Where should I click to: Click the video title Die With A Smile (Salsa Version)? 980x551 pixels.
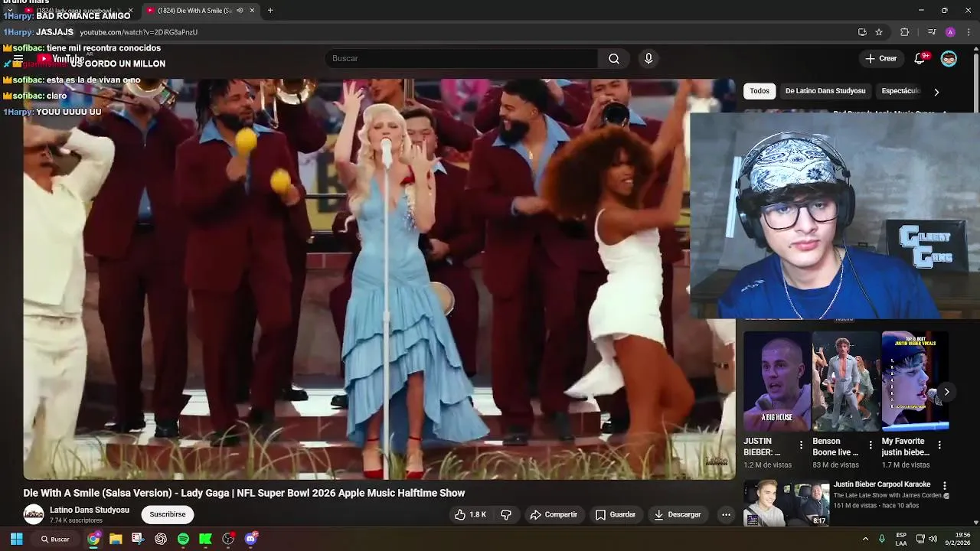click(x=244, y=493)
